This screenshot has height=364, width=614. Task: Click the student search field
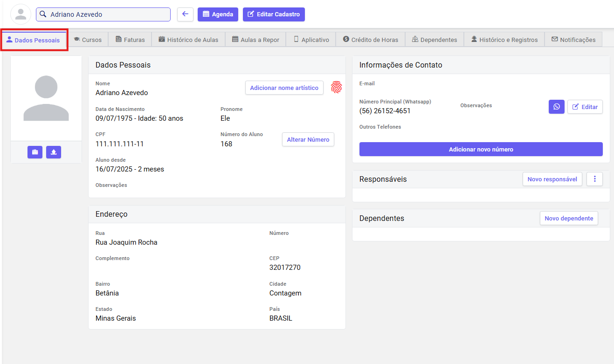pyautogui.click(x=103, y=14)
